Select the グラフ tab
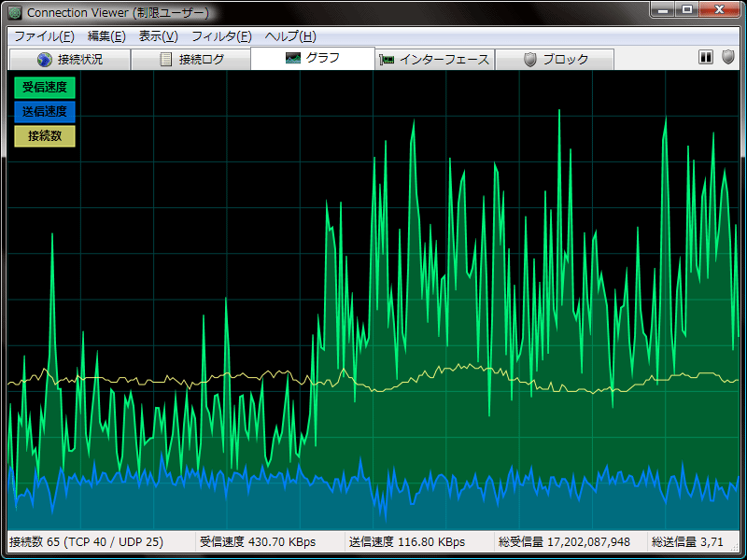This screenshot has width=747, height=560. click(313, 58)
